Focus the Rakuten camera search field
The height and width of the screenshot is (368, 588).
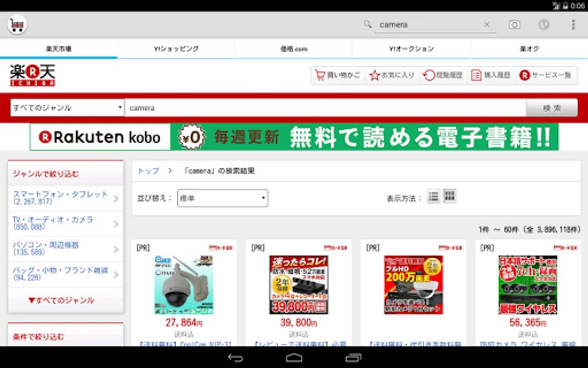click(x=325, y=108)
